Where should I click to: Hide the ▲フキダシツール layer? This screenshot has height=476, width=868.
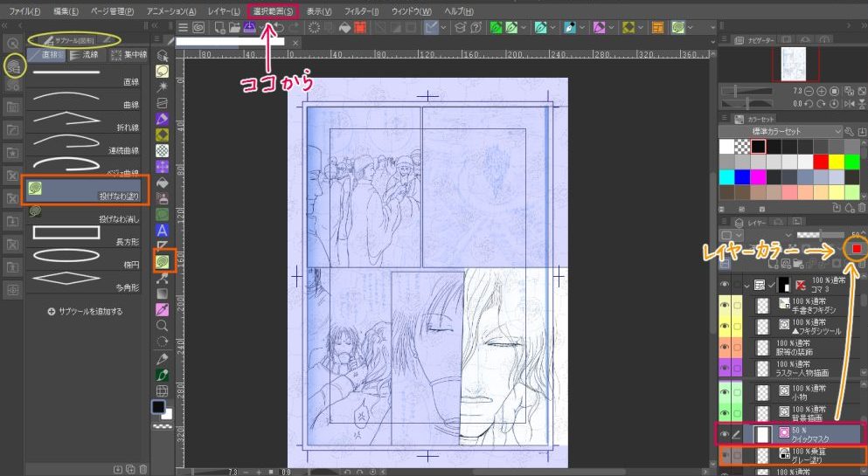(x=724, y=326)
